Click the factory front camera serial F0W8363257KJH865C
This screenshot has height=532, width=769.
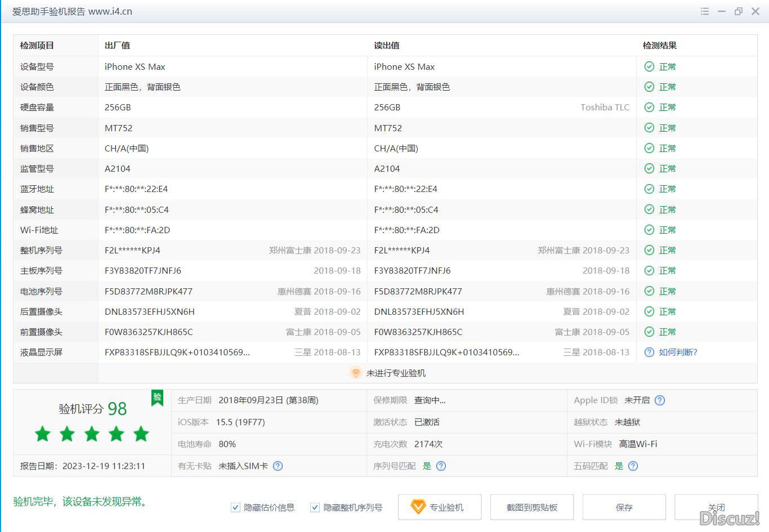click(x=149, y=332)
